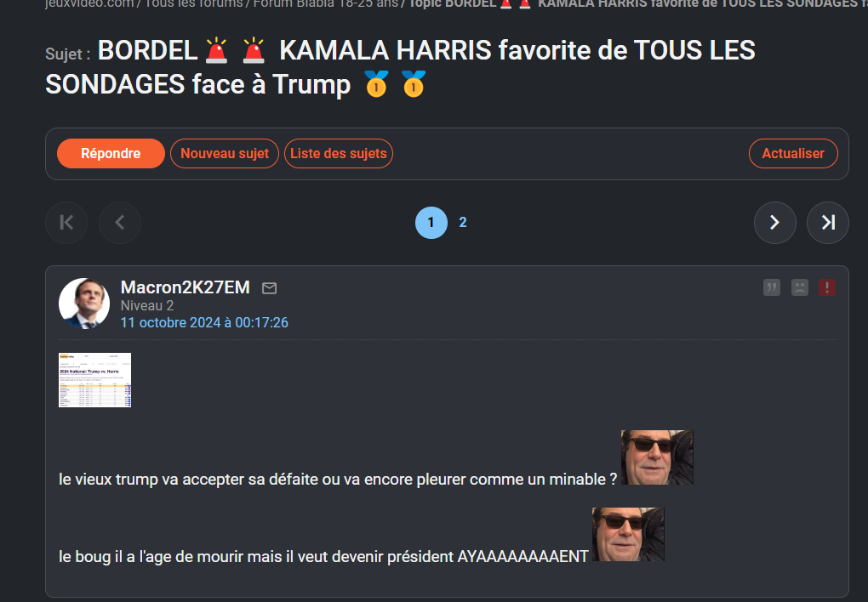The width and height of the screenshot is (868, 602).
Task: Blacklist the author with the sad-face icon
Action: 799,287
